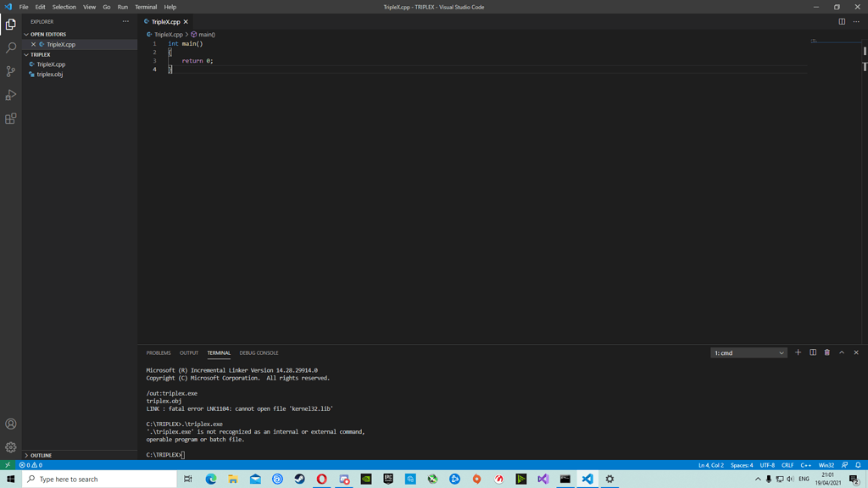Open the Explorer view icon

(10, 25)
